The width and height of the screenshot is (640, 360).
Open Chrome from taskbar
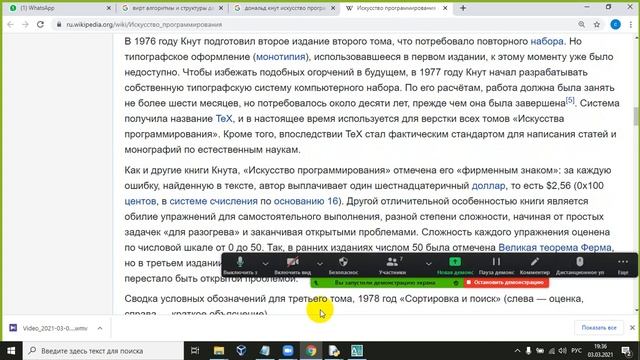[x=311, y=351]
